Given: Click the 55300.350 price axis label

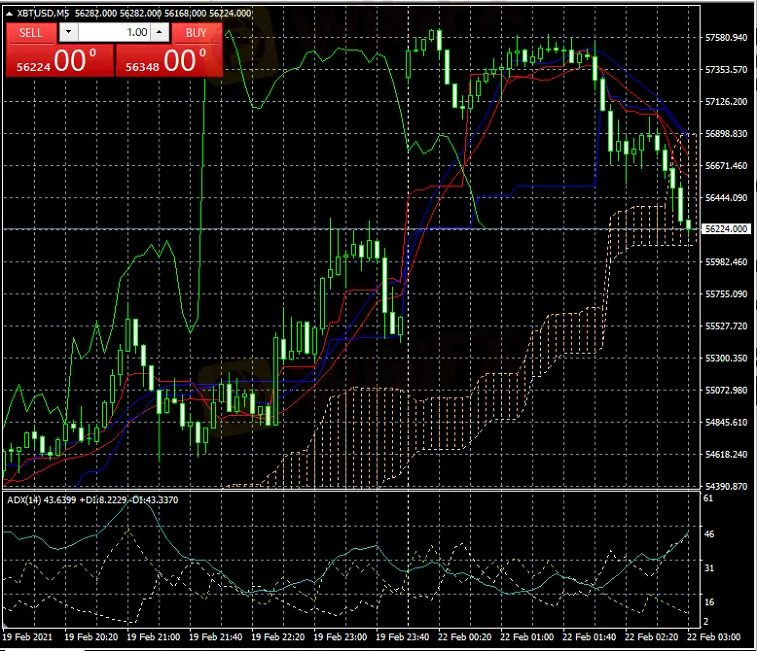Looking at the screenshot, I should pyautogui.click(x=727, y=358).
